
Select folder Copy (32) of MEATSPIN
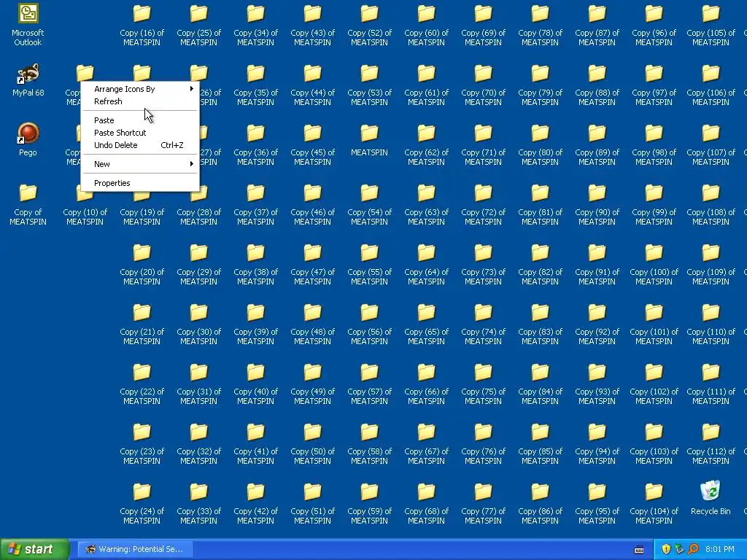(198, 443)
